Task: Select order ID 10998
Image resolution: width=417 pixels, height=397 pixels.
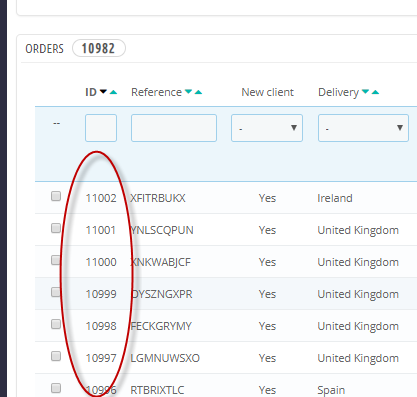Action: (x=101, y=326)
